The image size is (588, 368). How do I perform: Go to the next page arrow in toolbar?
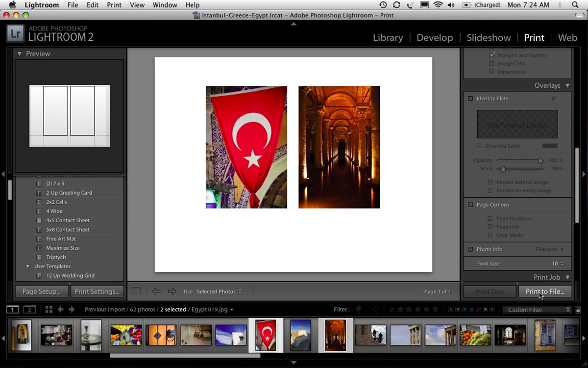(x=172, y=291)
